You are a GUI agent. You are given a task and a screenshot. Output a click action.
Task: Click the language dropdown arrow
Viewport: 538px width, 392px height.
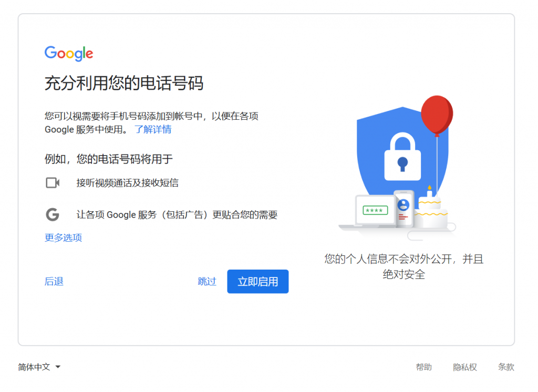[58, 367]
